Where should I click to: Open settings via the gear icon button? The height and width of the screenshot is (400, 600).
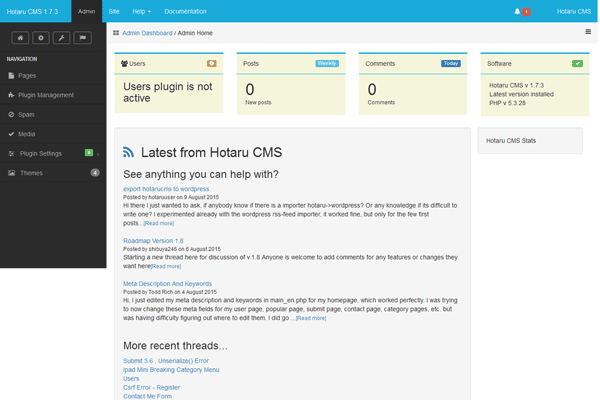point(41,37)
